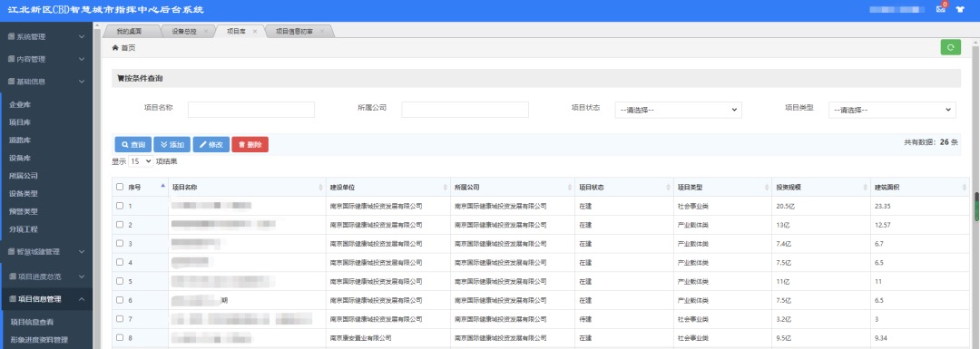Screen dimensions: 980x349
Task: Open the 项目类型 filter dropdown
Action: [892, 110]
